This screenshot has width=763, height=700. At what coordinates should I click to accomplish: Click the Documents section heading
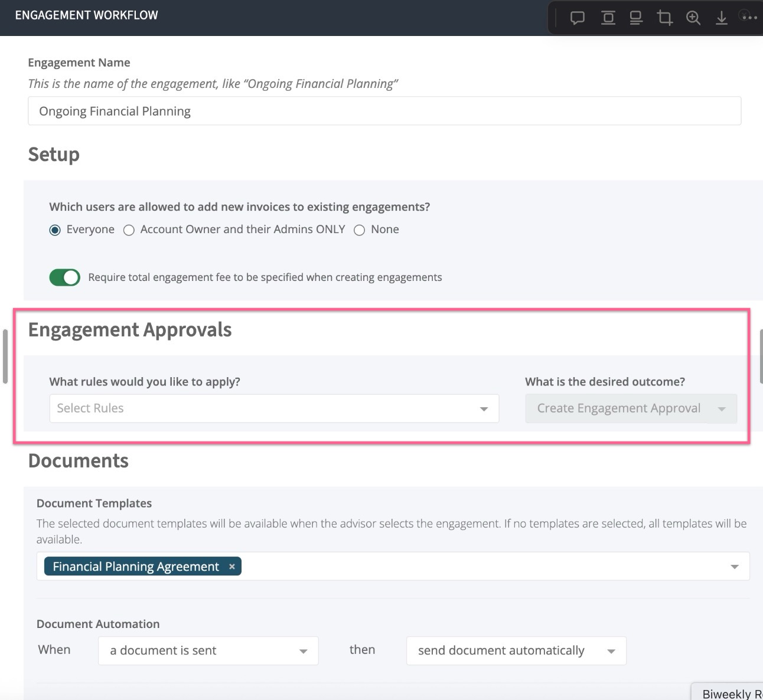pos(79,461)
